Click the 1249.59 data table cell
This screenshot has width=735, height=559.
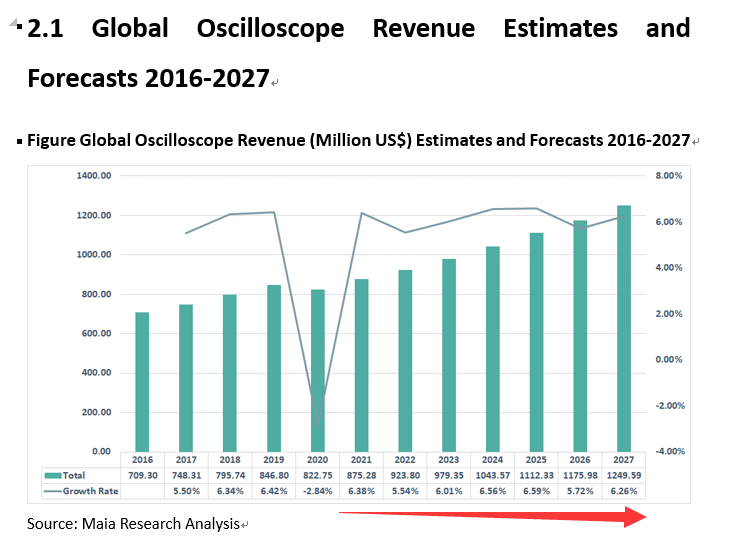(x=624, y=475)
